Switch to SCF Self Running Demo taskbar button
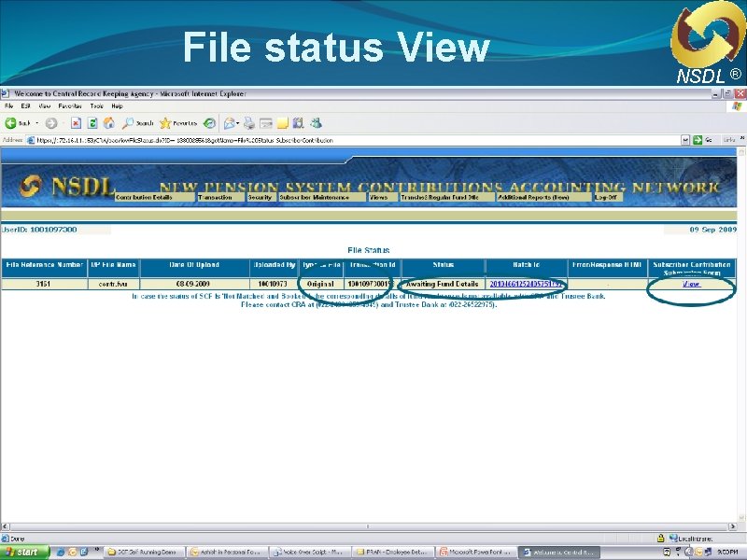Image resolution: width=747 pixels, height=560 pixels. click(x=145, y=552)
